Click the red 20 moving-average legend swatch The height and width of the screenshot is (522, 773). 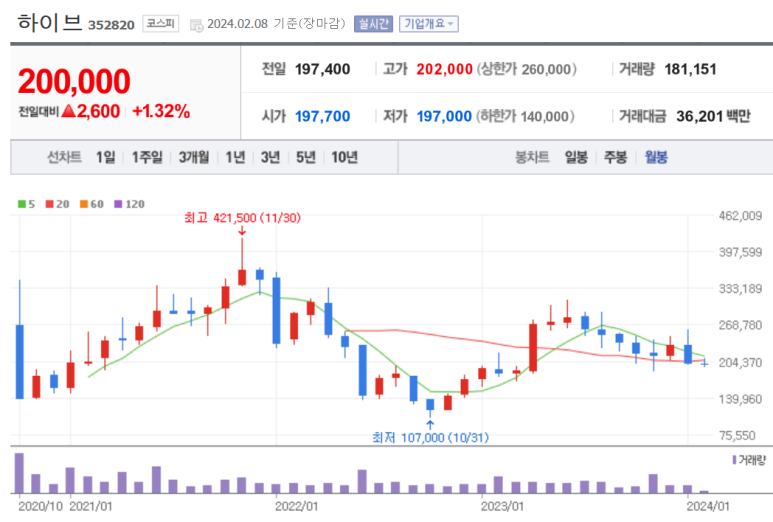[49, 204]
